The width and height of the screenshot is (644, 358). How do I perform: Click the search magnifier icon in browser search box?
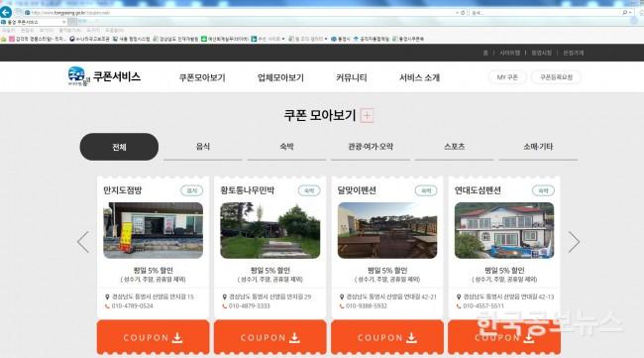(x=625, y=13)
